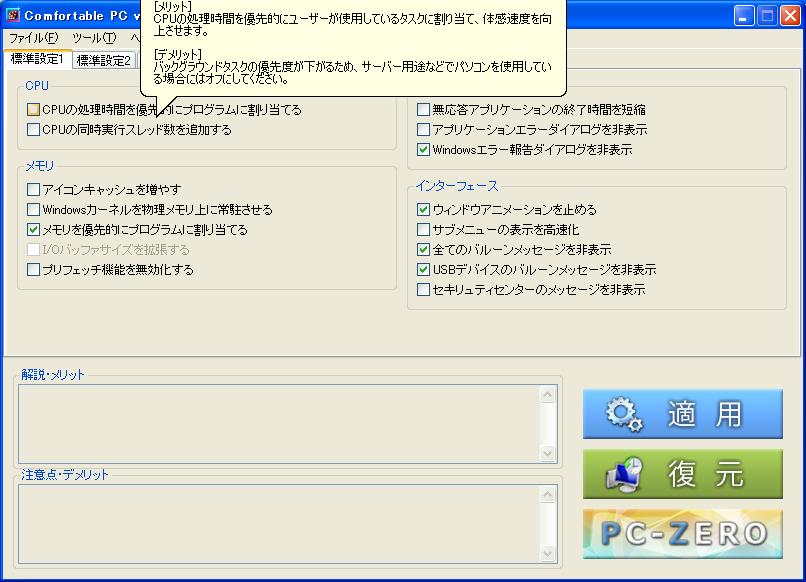Click the computer clock icon on 復元 button
This screenshot has height=582, width=806.
624,474
